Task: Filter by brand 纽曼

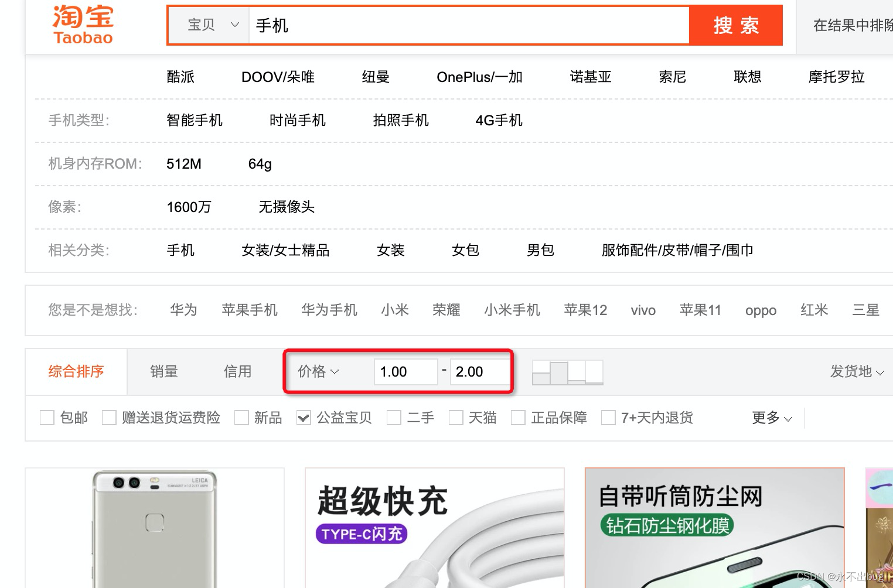Action: (x=376, y=77)
